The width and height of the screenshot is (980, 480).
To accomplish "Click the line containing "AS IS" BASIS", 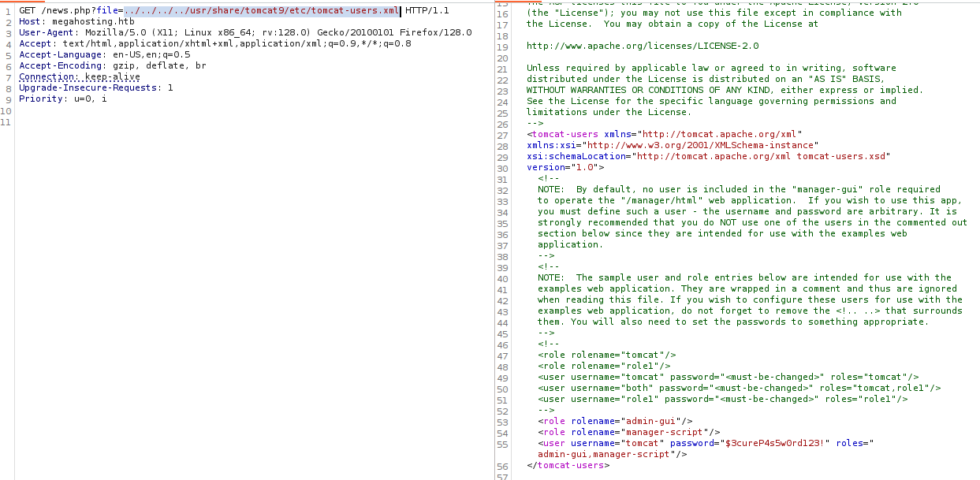I will click(706, 79).
